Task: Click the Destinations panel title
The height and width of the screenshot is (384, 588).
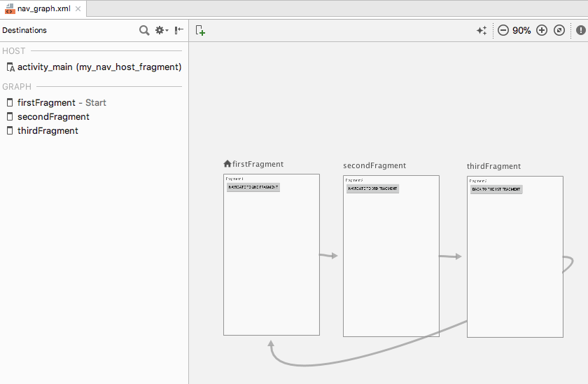Action: point(24,30)
